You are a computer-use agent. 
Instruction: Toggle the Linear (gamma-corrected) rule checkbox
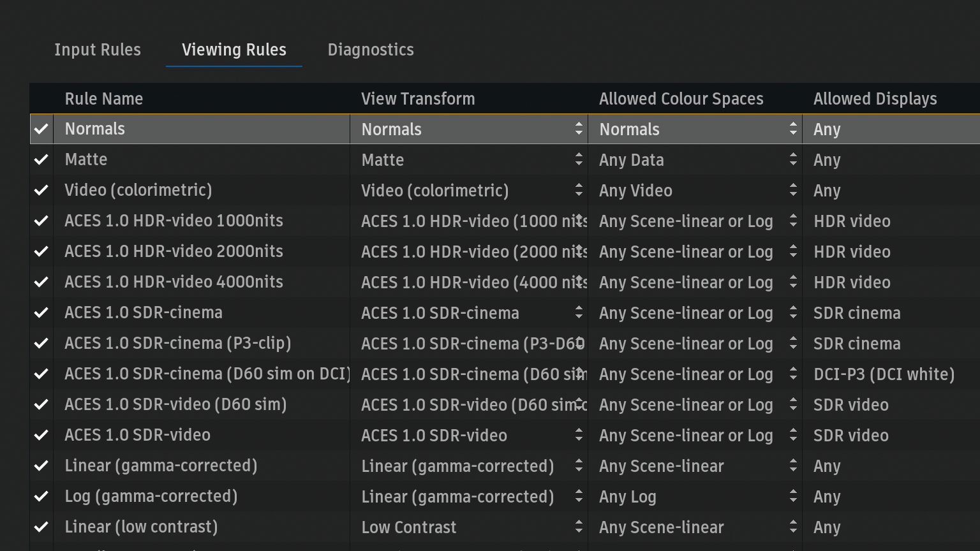pyautogui.click(x=41, y=466)
